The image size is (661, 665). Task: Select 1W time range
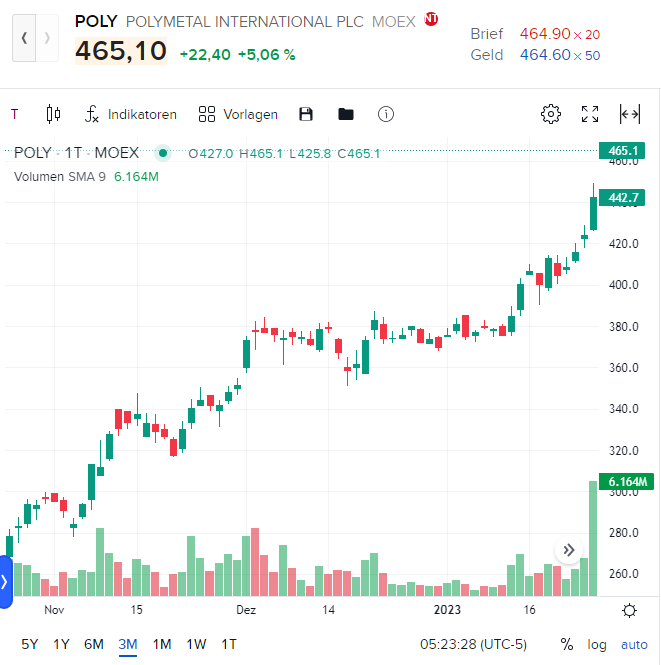tap(196, 644)
